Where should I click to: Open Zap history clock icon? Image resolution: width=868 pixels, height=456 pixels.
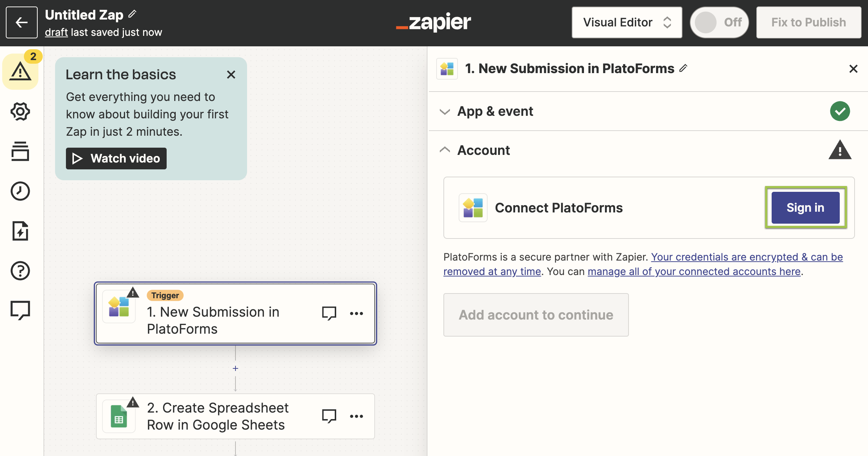pyautogui.click(x=20, y=191)
